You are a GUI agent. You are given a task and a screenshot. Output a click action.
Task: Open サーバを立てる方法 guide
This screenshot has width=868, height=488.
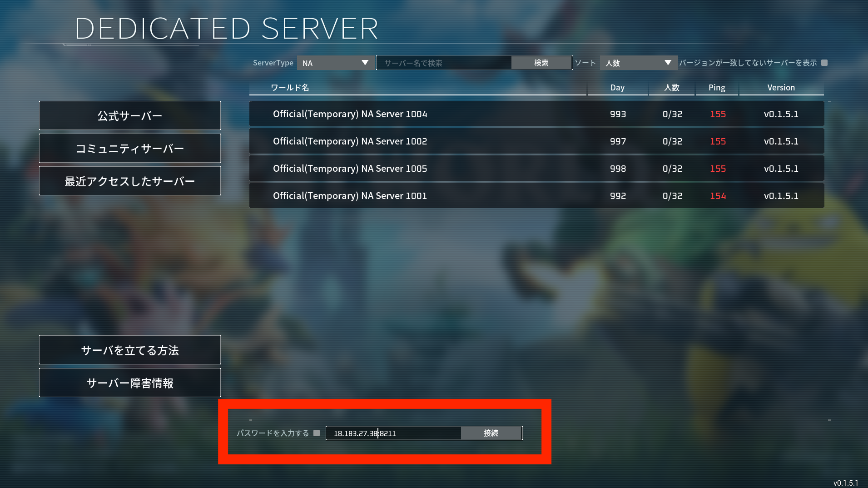pos(130,350)
